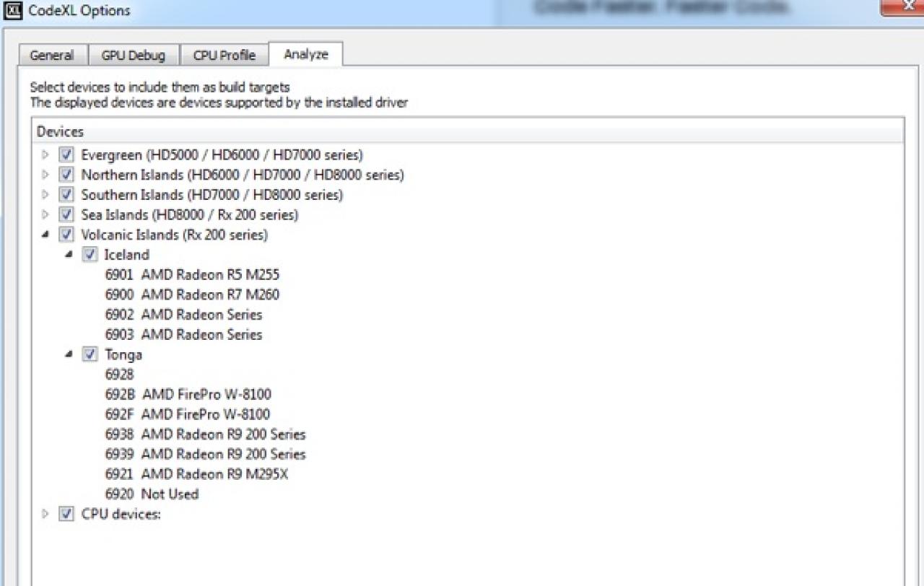The height and width of the screenshot is (586, 924).
Task: Select the 6901 AMD Radeon R5 M255 entry
Action: point(192,275)
